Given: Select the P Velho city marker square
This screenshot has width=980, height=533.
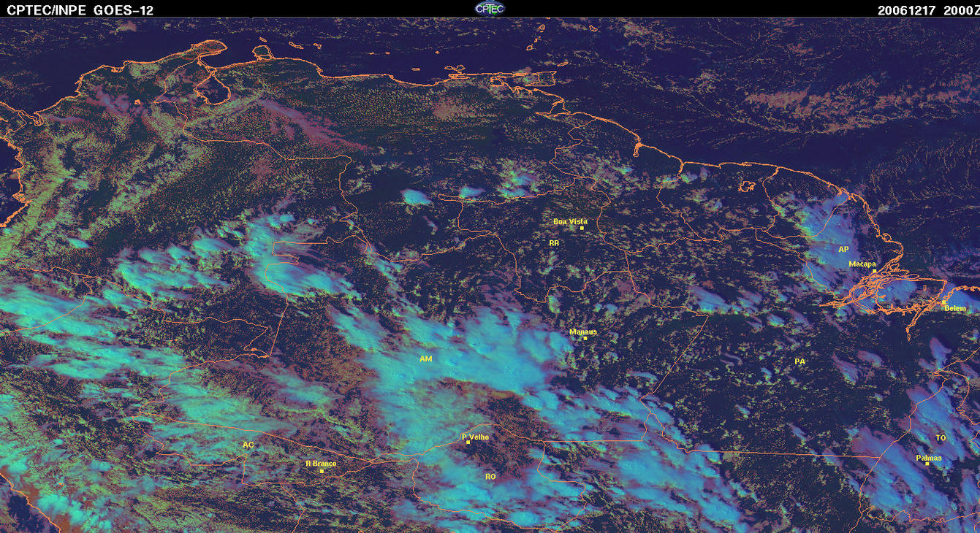Looking at the screenshot, I should [x=468, y=442].
